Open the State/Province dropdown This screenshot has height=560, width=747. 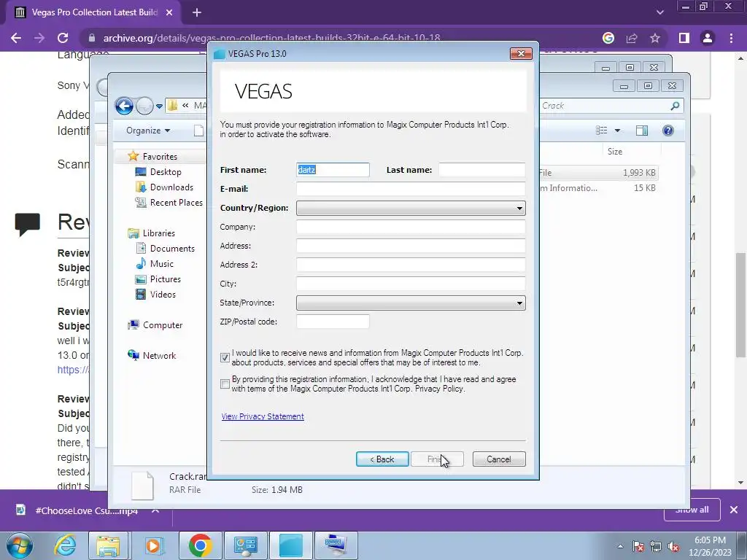click(411, 303)
